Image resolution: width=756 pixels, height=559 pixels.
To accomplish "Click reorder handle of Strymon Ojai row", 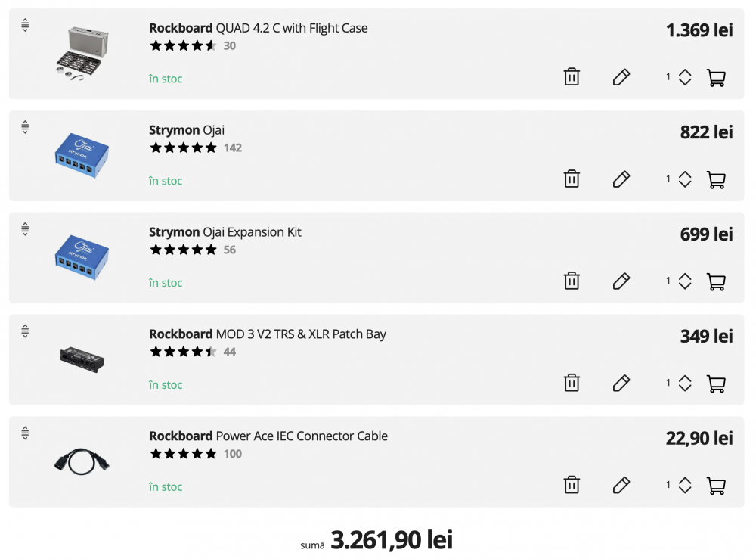I will tap(25, 127).
